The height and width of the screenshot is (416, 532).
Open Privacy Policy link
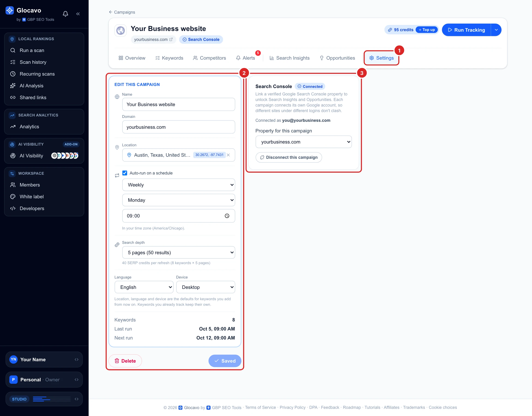coord(293,407)
